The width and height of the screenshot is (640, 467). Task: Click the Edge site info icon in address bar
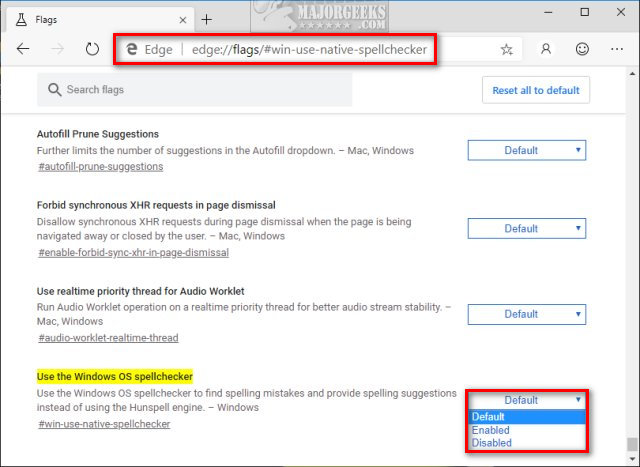(x=132, y=49)
